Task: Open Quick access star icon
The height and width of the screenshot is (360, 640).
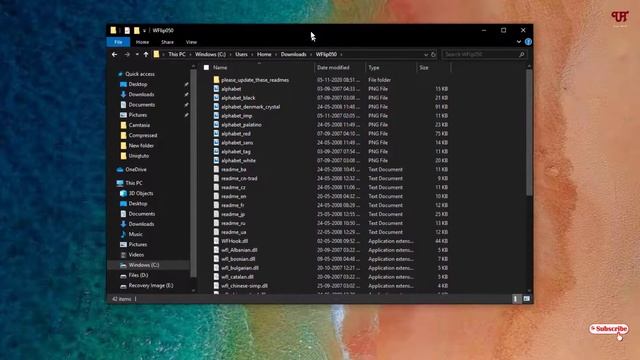Action: coord(120,74)
